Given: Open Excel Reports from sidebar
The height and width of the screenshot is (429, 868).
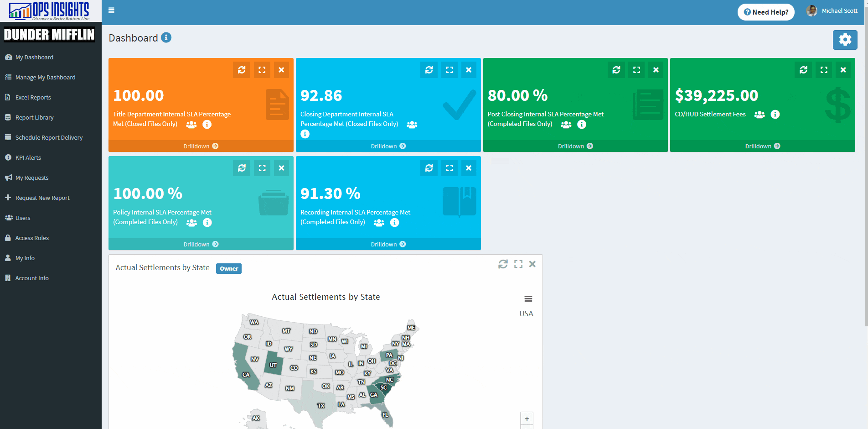Looking at the screenshot, I should pyautogui.click(x=33, y=97).
